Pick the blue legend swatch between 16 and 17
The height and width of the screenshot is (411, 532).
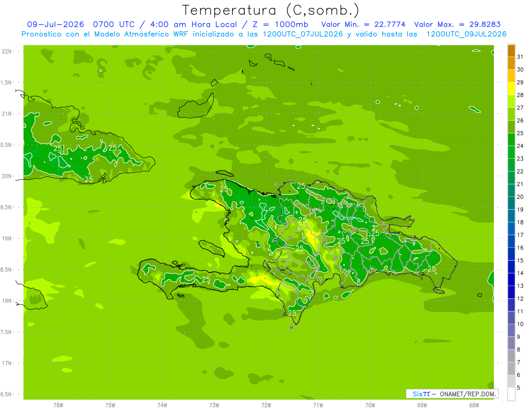511,241
